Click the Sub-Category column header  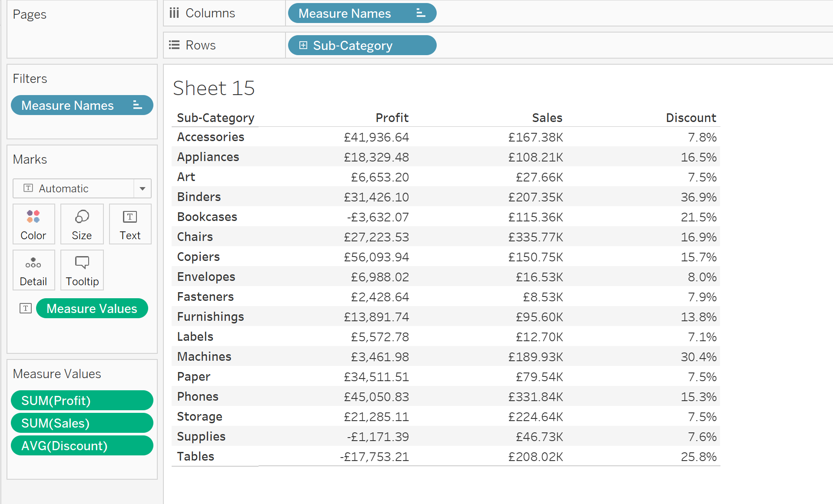pos(216,118)
